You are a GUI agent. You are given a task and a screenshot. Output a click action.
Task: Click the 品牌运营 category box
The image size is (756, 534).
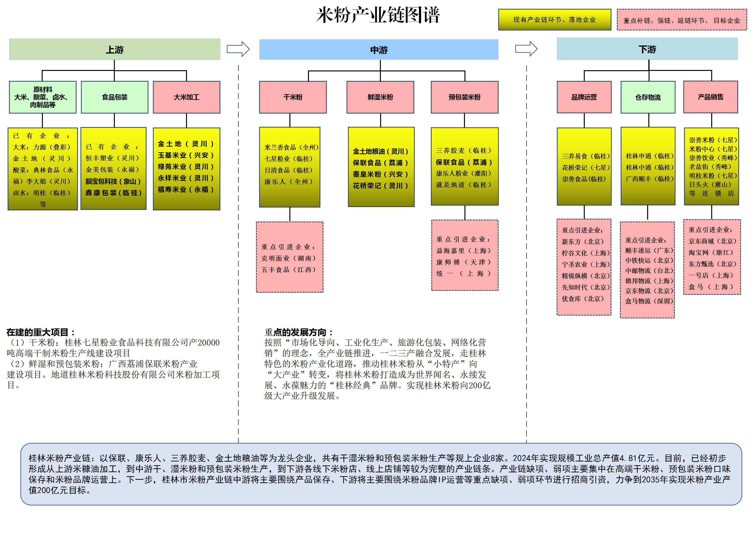(x=584, y=97)
